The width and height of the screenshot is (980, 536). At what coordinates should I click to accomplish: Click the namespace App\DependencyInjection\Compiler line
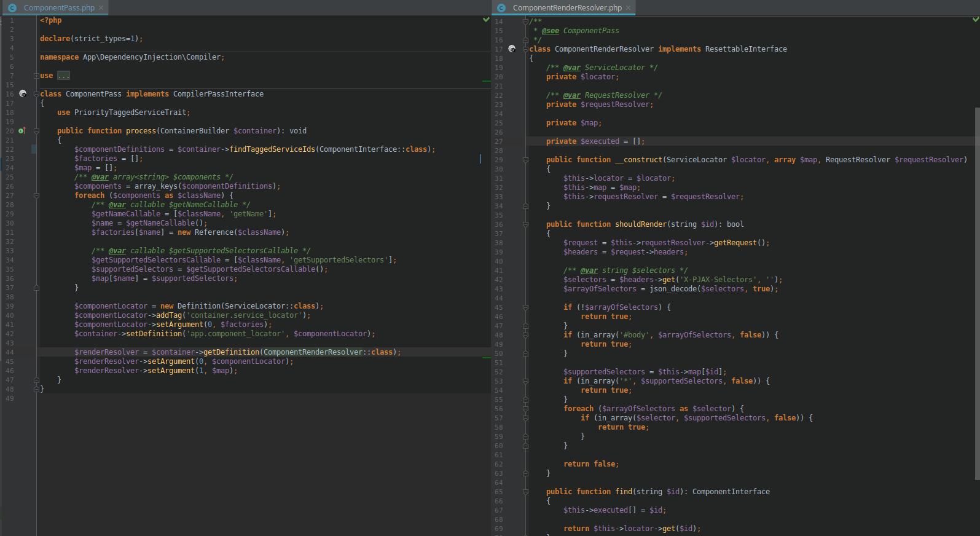click(132, 57)
